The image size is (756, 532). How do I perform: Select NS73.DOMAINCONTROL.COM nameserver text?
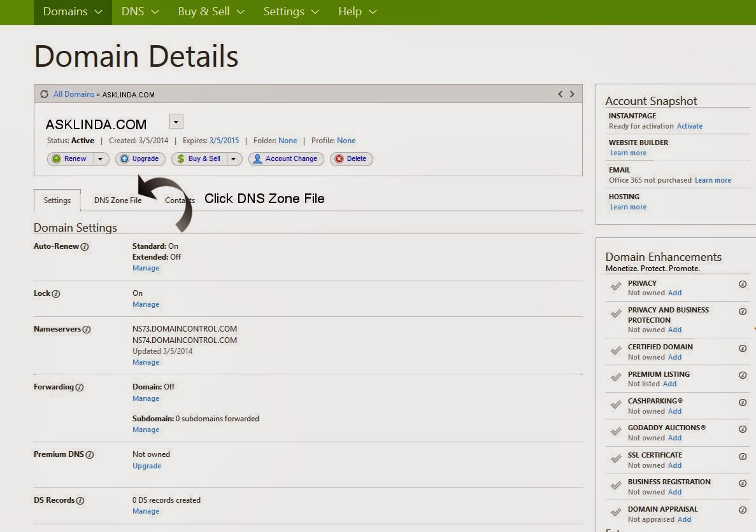(x=185, y=329)
